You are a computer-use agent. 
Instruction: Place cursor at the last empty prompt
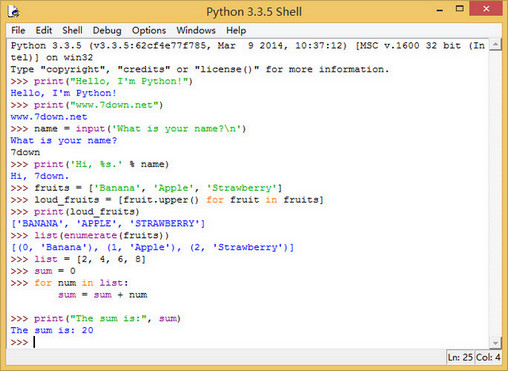tap(35, 342)
